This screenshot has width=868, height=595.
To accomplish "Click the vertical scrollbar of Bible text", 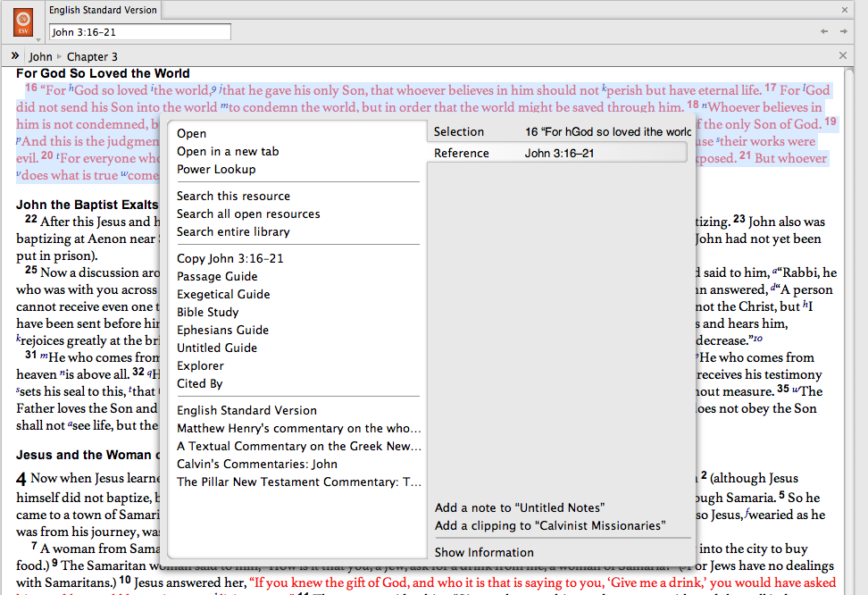I will [849, 331].
